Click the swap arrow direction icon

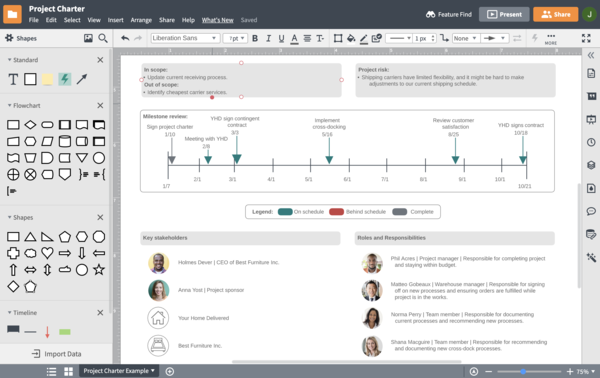tap(517, 38)
